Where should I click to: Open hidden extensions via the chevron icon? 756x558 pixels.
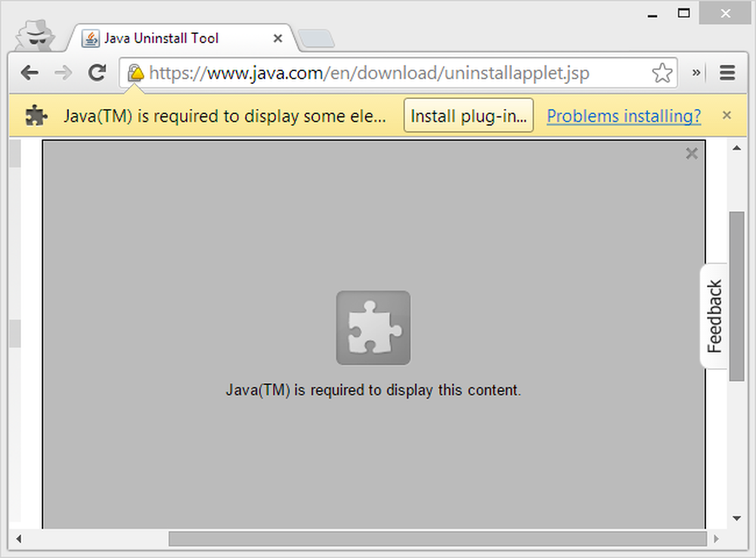pos(696,73)
